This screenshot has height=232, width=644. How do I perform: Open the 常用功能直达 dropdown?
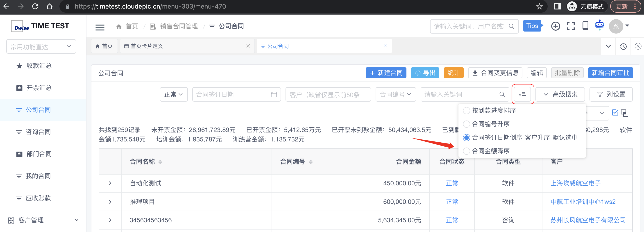(41, 46)
